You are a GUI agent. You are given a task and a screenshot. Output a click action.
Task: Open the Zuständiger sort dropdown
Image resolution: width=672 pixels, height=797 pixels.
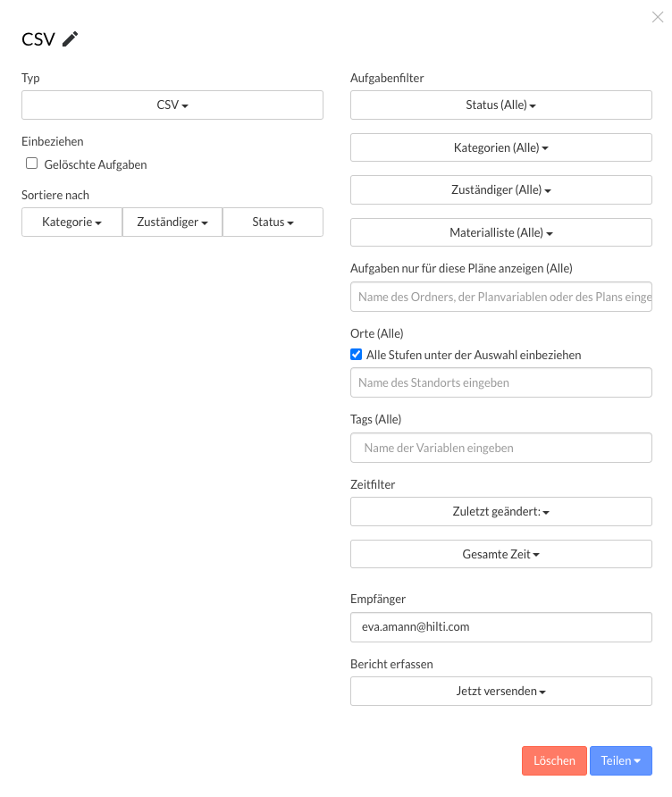172,222
